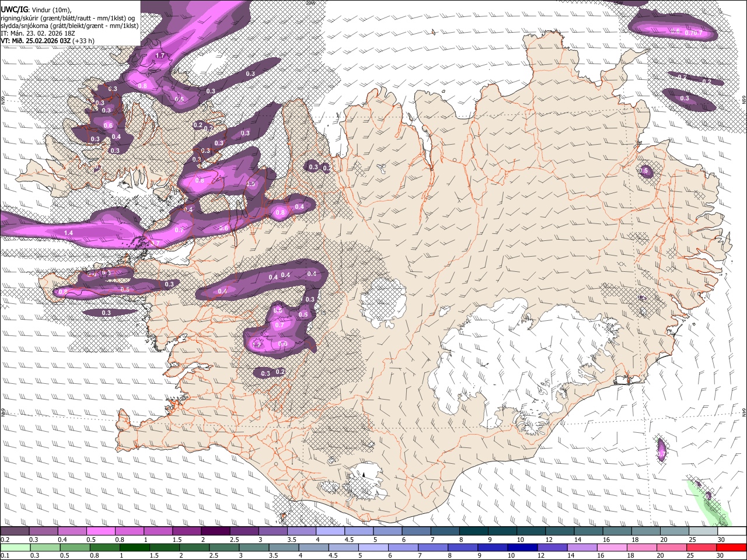
Task: Click the 1.2 snowfall value on the map
Action: pos(256,345)
